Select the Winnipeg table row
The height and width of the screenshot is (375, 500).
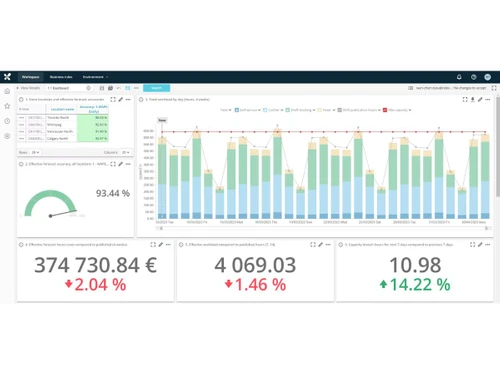click(63, 125)
